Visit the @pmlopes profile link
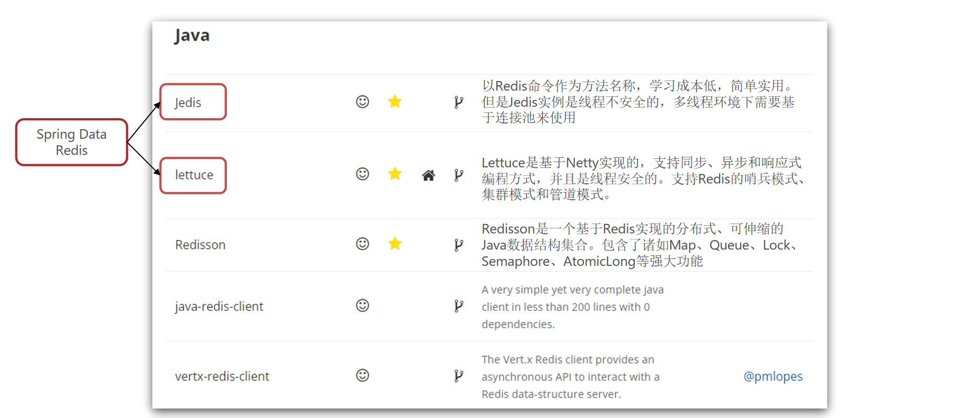Viewport: 980px width, 418px height. pyautogui.click(x=773, y=376)
